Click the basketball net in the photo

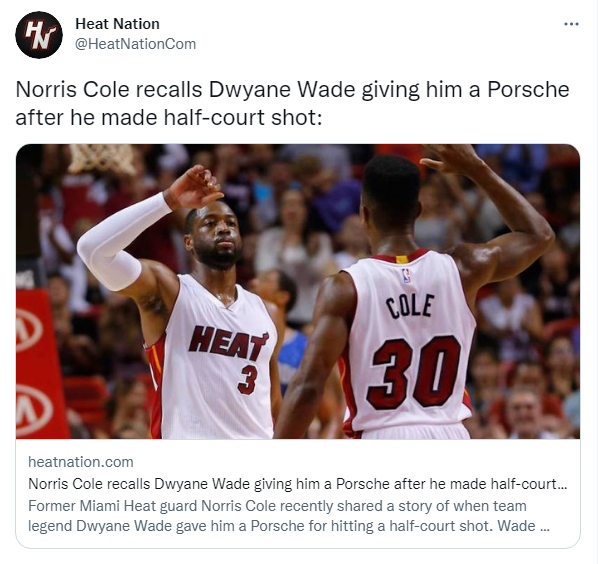click(102, 159)
